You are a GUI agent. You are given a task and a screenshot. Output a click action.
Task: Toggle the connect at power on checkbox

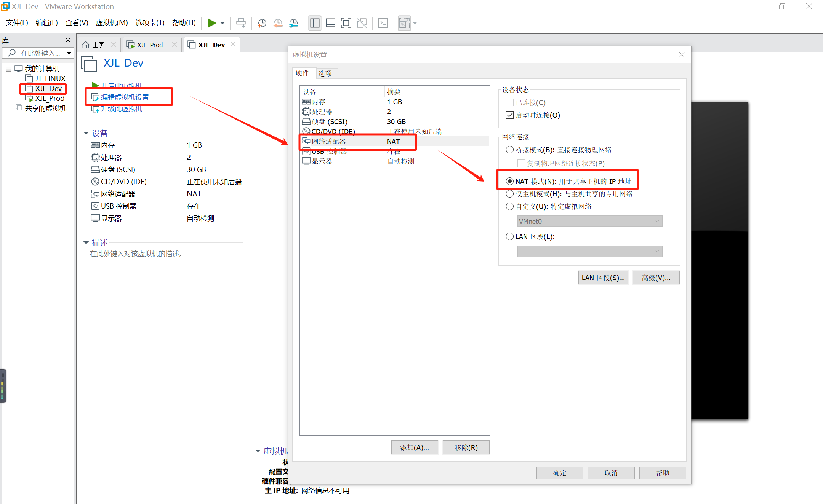coord(509,115)
